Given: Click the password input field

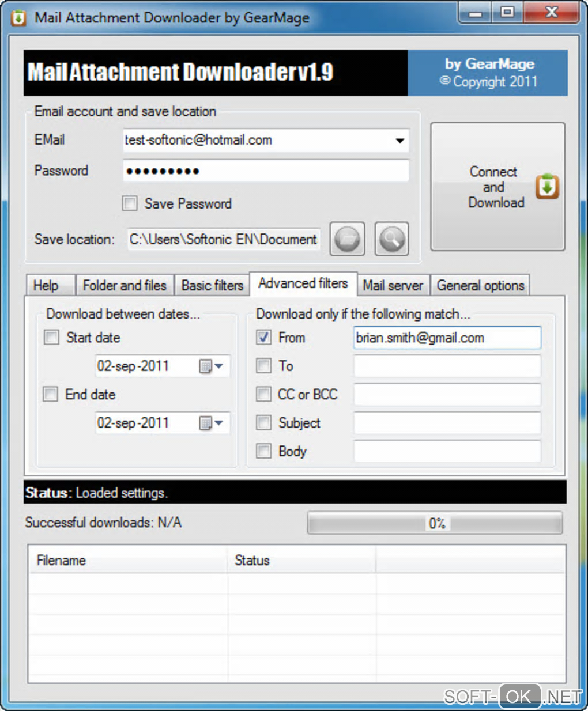Looking at the screenshot, I should (x=266, y=171).
